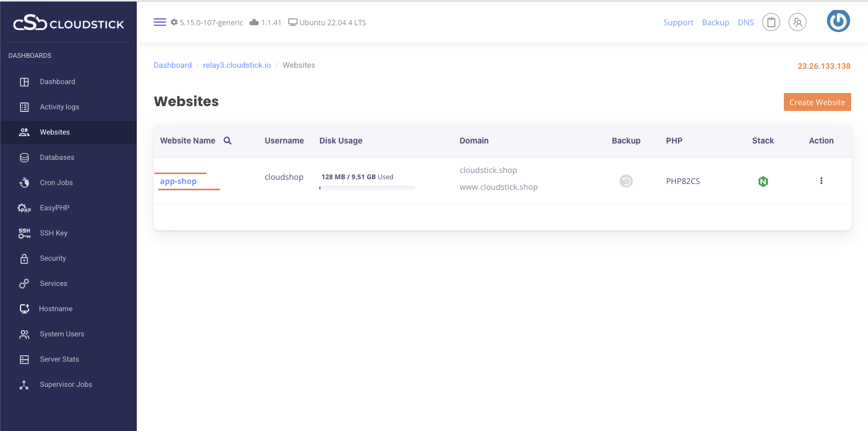Viewport: 868px width, 431px height.
Task: Click the Supervisor Jobs icon
Action: click(x=24, y=385)
